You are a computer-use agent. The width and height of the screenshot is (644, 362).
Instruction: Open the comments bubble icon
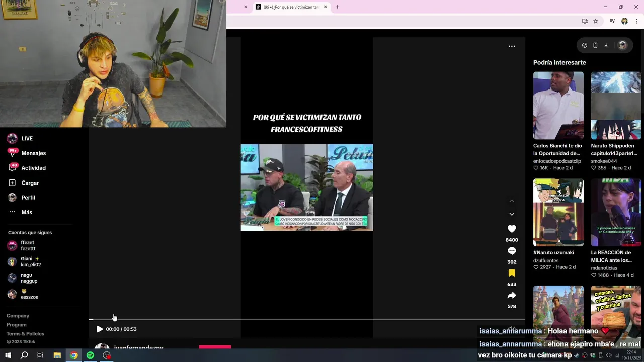pos(512,251)
